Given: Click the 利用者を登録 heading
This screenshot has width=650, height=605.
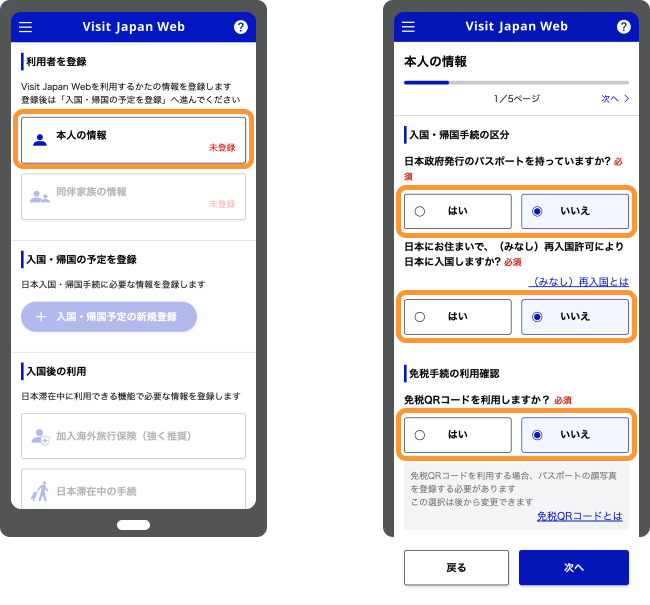Looking at the screenshot, I should pyautogui.click(x=56, y=62).
